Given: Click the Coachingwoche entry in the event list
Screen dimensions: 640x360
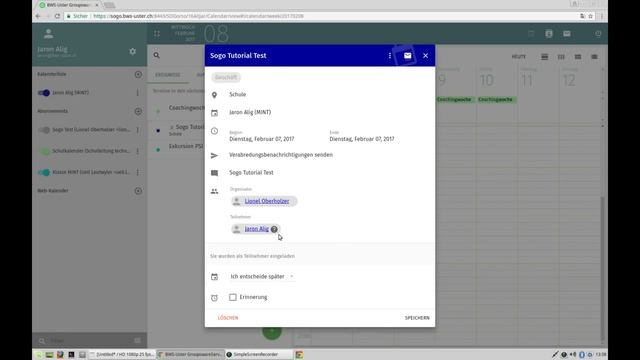Looking at the screenshot, I should coord(186,108).
